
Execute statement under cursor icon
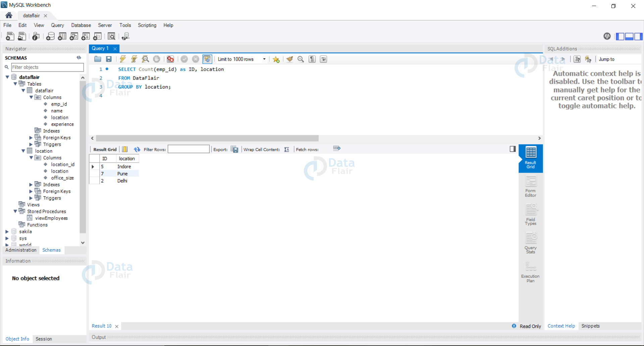134,59
